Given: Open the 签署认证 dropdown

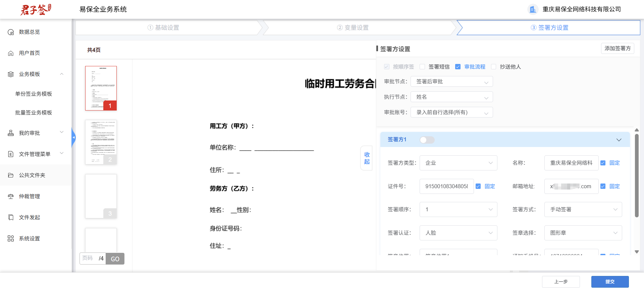Looking at the screenshot, I should [x=458, y=233].
